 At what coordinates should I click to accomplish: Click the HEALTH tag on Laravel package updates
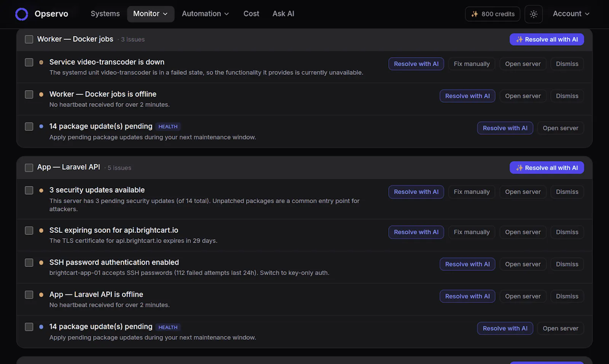[x=168, y=327]
